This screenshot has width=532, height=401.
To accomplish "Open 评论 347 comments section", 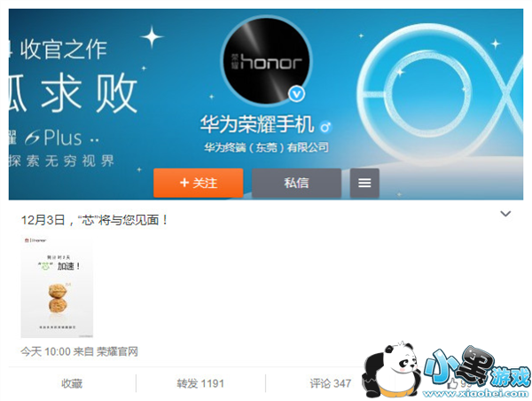I will [x=330, y=384].
